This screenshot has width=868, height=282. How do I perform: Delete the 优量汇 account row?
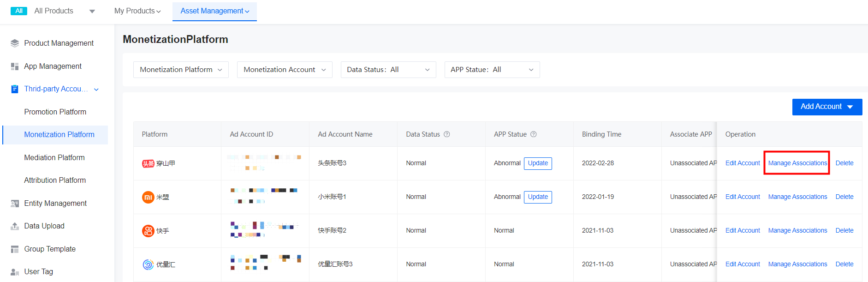[844, 264]
